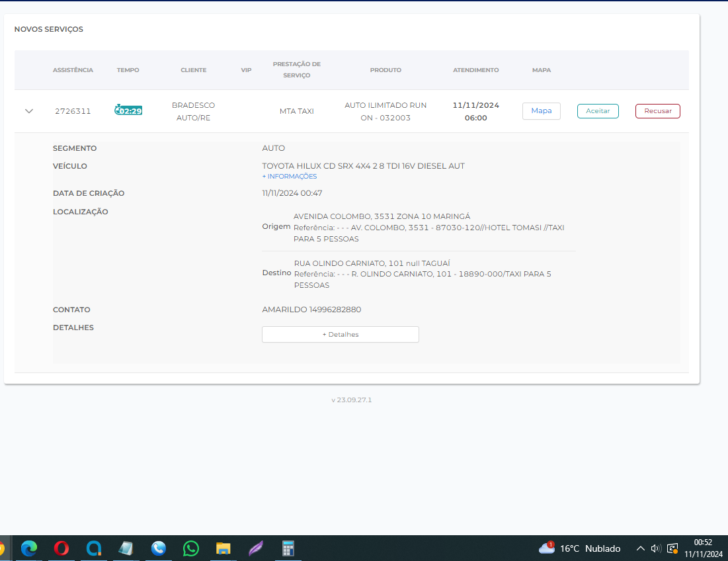Collapse service row 2726311 chevron

tap(28, 111)
